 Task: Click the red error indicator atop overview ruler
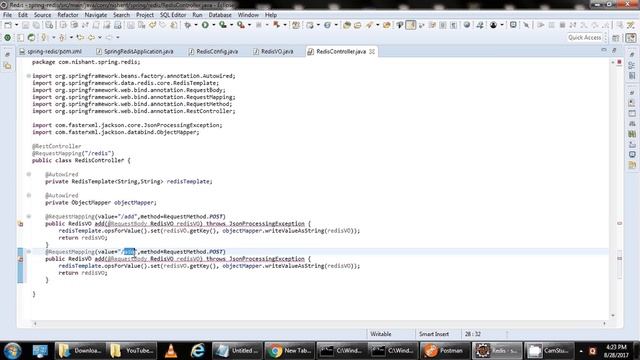click(619, 62)
